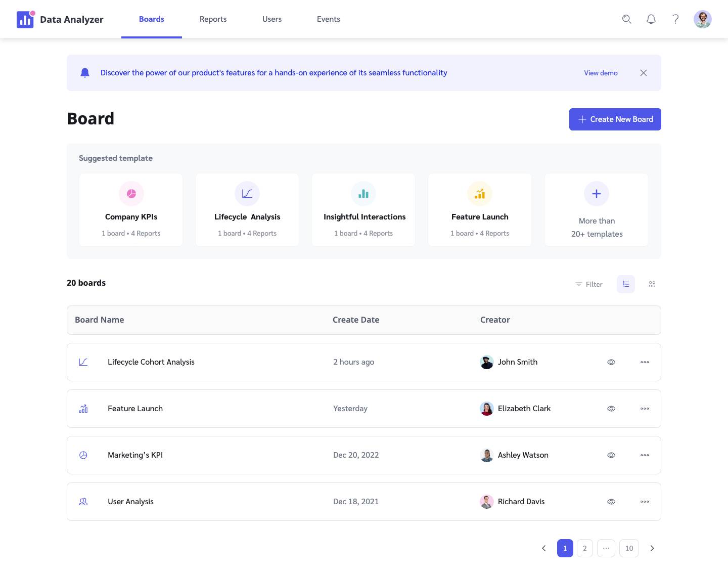Screen dimensions: 728x575
Task: Open the Filter options for boards
Action: coord(589,284)
